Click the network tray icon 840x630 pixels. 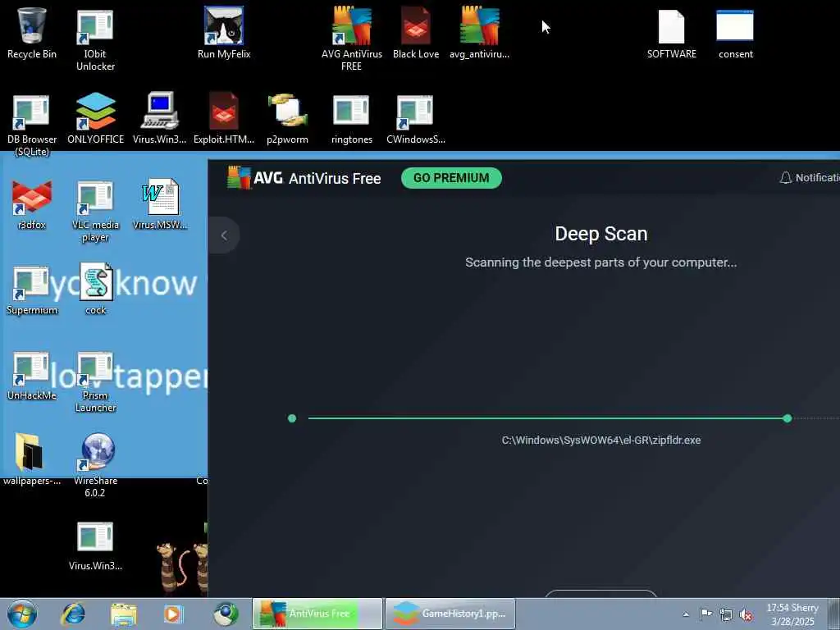pos(726,614)
